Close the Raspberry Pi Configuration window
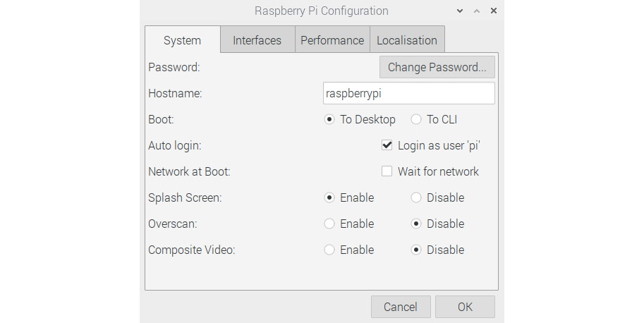The image size is (644, 323). (x=494, y=11)
